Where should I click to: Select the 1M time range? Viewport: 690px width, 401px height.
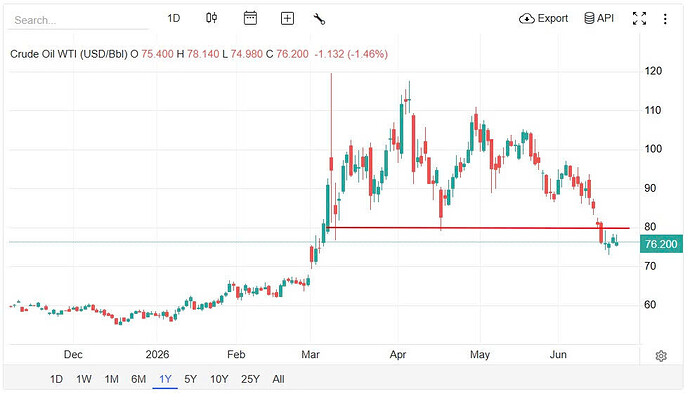[111, 379]
